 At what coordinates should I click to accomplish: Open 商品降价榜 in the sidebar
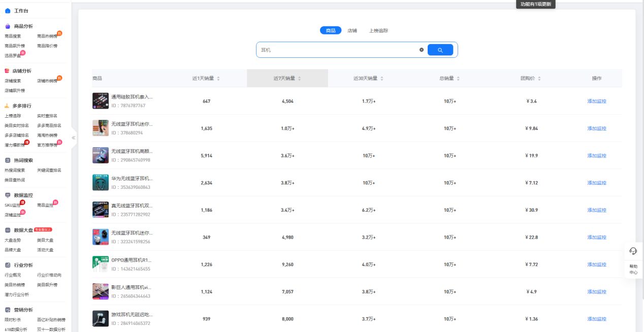point(47,46)
